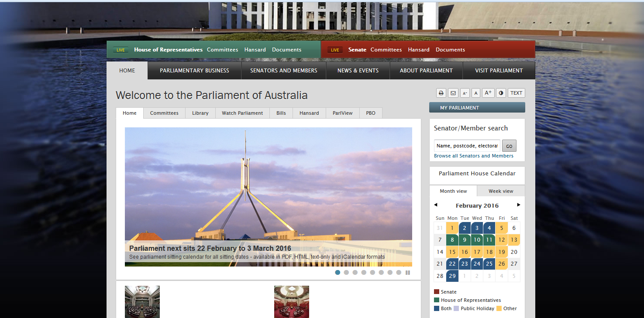Select February 13 in calendar
Screen dimensions: 644x318
point(514,240)
